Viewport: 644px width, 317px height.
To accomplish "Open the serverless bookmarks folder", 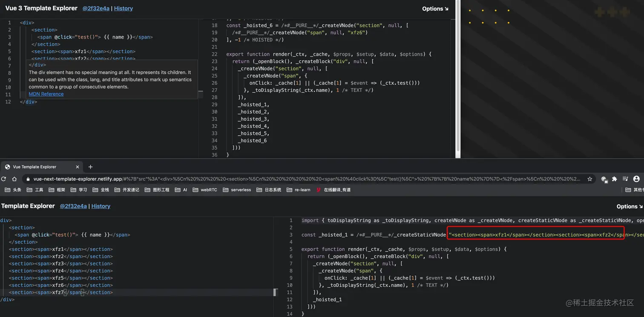I will click(237, 190).
